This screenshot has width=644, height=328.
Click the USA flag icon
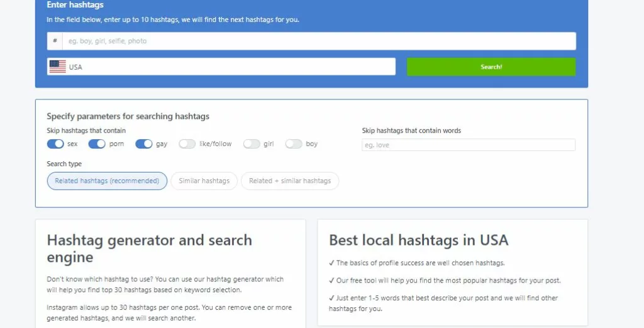pos(57,67)
